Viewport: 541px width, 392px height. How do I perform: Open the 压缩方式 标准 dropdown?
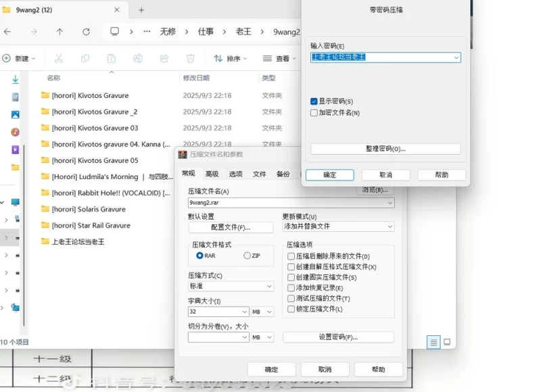click(269, 286)
